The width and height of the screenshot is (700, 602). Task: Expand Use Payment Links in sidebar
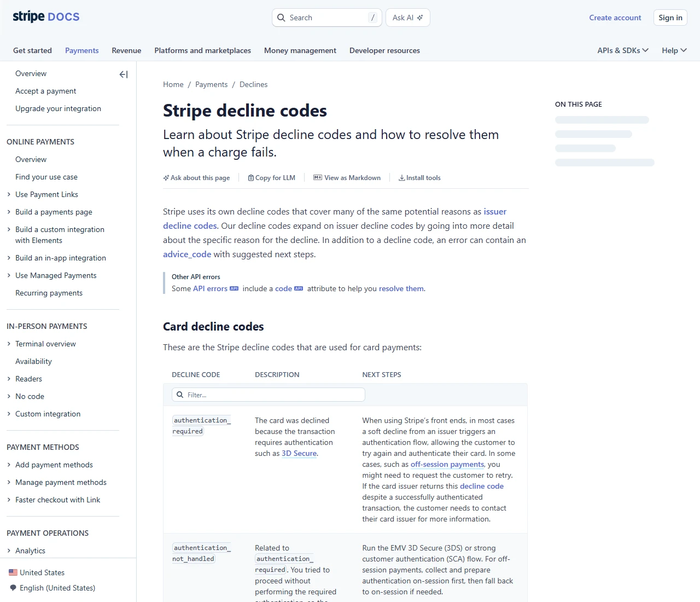tap(9, 194)
